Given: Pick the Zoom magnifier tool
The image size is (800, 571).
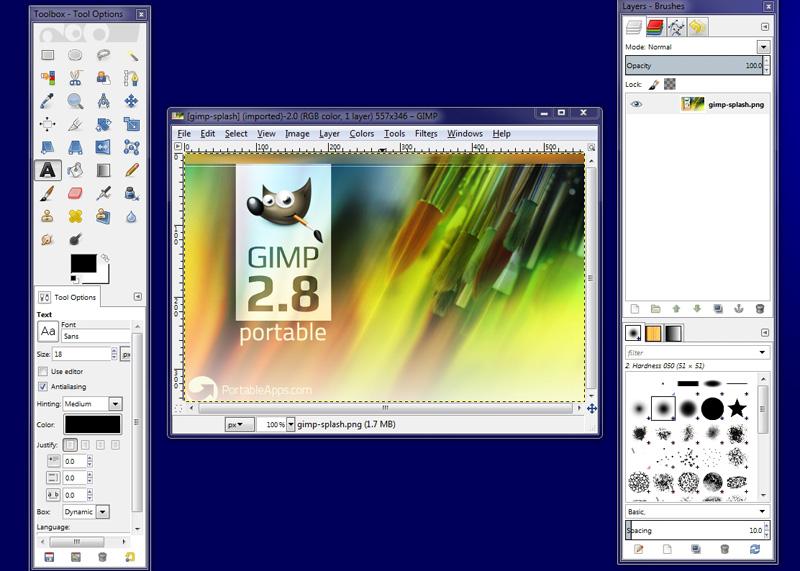Looking at the screenshot, I should [x=75, y=101].
